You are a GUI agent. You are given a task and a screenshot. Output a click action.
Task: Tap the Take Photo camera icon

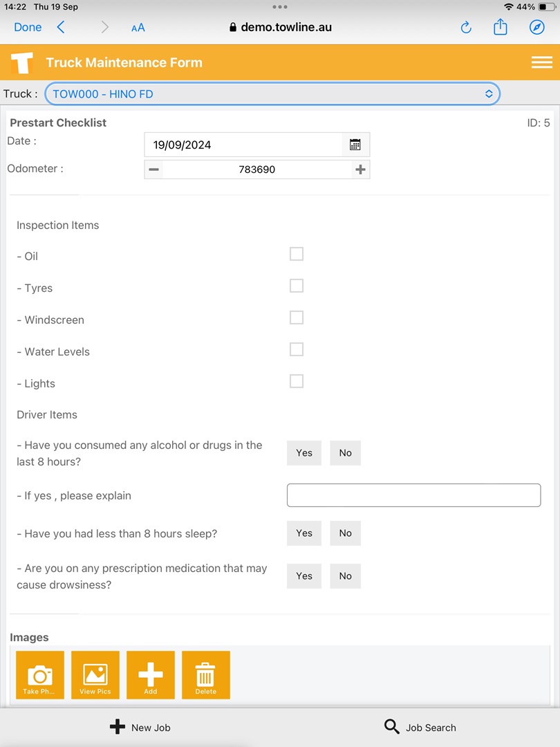(x=39, y=674)
